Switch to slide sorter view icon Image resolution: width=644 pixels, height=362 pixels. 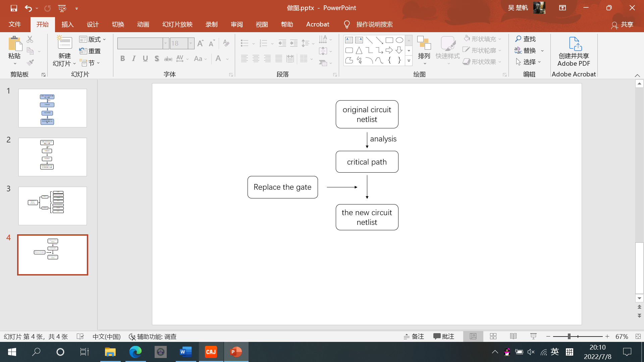pyautogui.click(x=493, y=336)
